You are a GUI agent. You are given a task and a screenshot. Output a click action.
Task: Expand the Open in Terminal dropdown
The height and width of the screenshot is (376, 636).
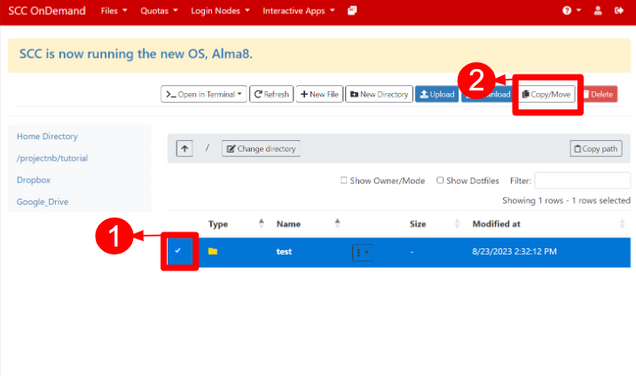point(204,94)
